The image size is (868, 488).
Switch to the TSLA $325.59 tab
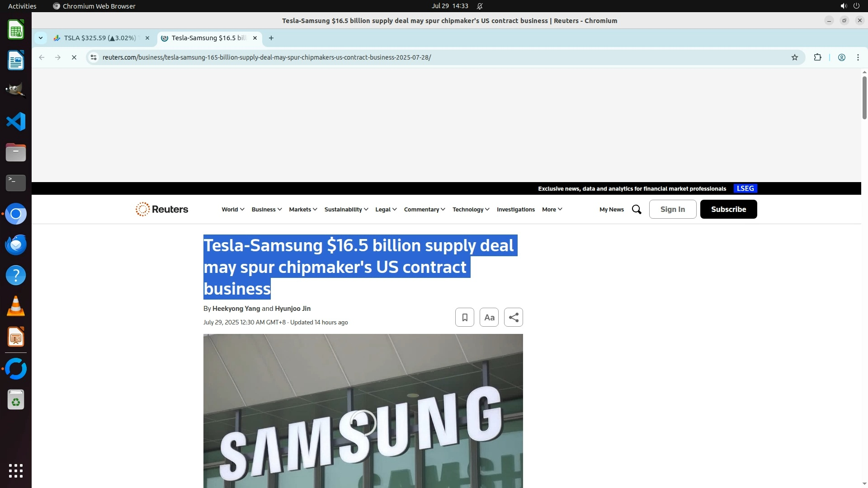coord(99,38)
